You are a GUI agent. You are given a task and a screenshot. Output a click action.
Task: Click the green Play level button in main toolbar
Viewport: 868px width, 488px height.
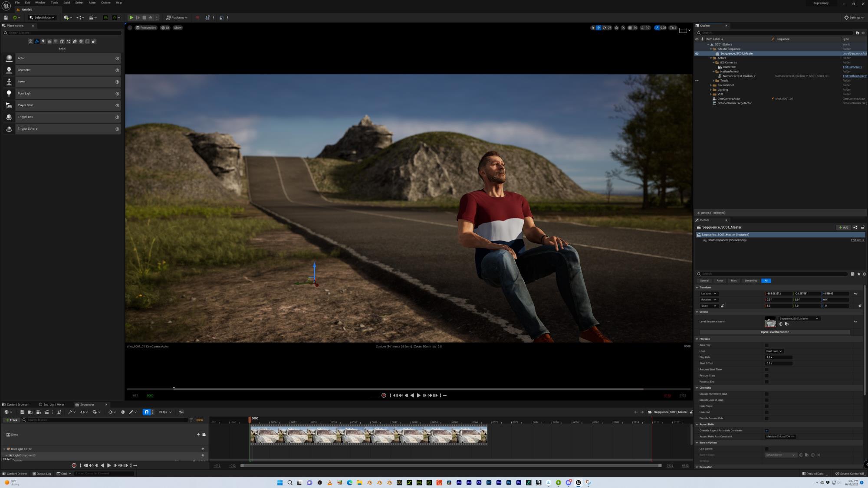coord(131,18)
